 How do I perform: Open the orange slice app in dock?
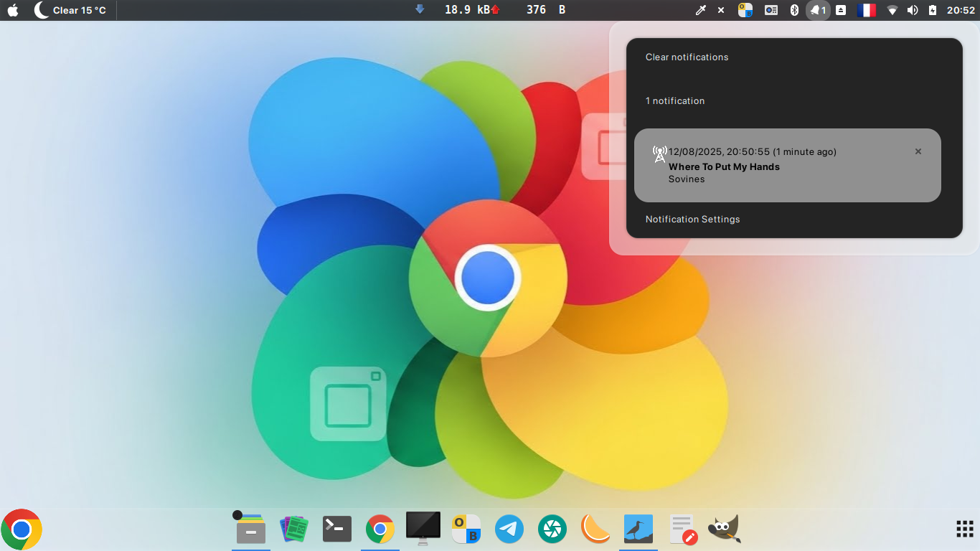click(x=595, y=530)
